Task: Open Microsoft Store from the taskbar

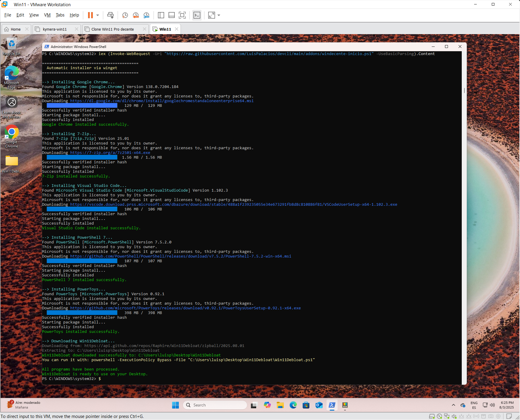Action: click(x=306, y=405)
